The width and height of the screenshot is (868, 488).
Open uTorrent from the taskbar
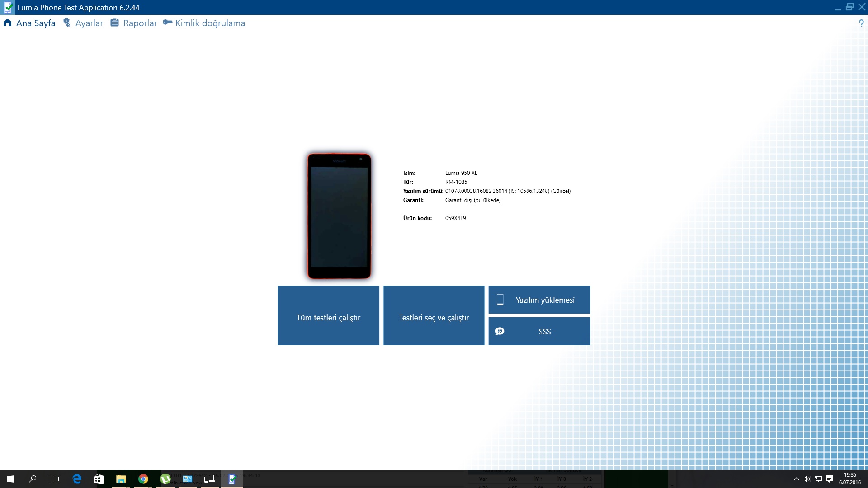click(x=165, y=479)
